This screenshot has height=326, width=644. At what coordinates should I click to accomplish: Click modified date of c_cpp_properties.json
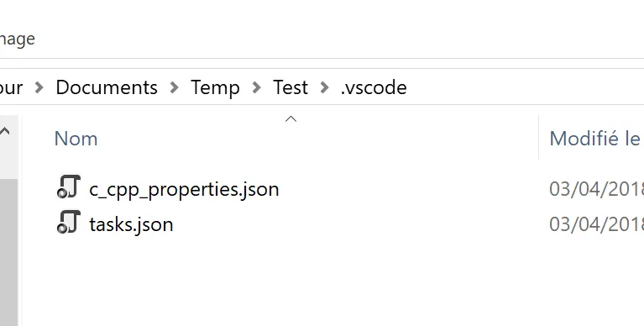(x=596, y=190)
